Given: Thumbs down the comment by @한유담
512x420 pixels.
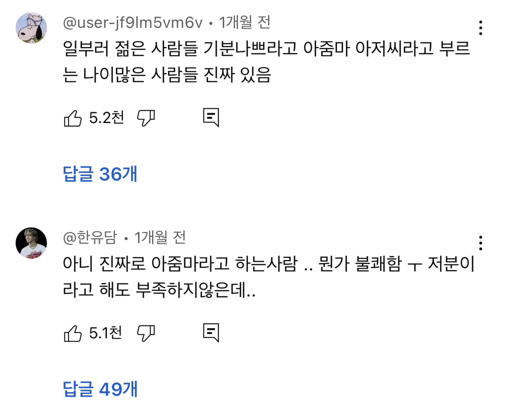Looking at the screenshot, I should click(x=146, y=333).
